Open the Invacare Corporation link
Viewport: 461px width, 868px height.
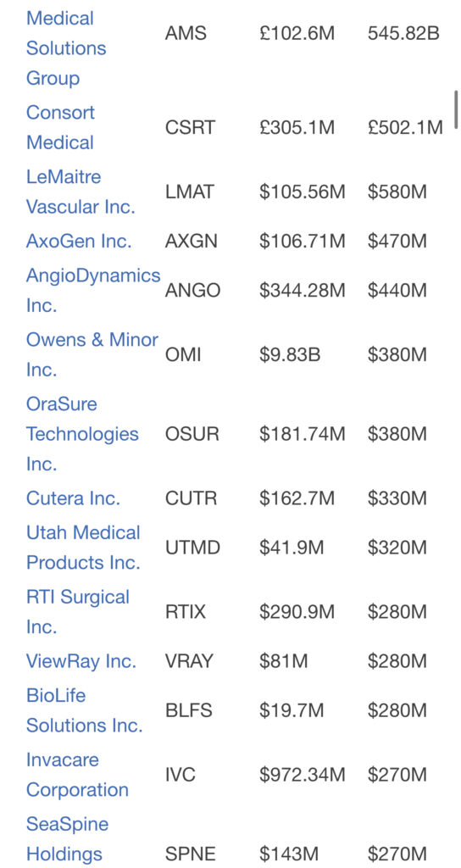(77, 775)
